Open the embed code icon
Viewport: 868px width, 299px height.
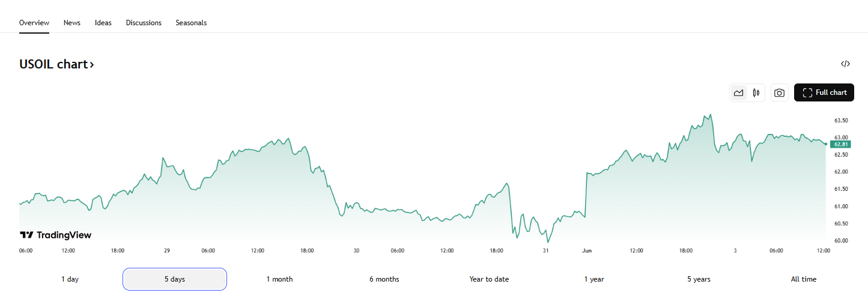click(x=845, y=64)
